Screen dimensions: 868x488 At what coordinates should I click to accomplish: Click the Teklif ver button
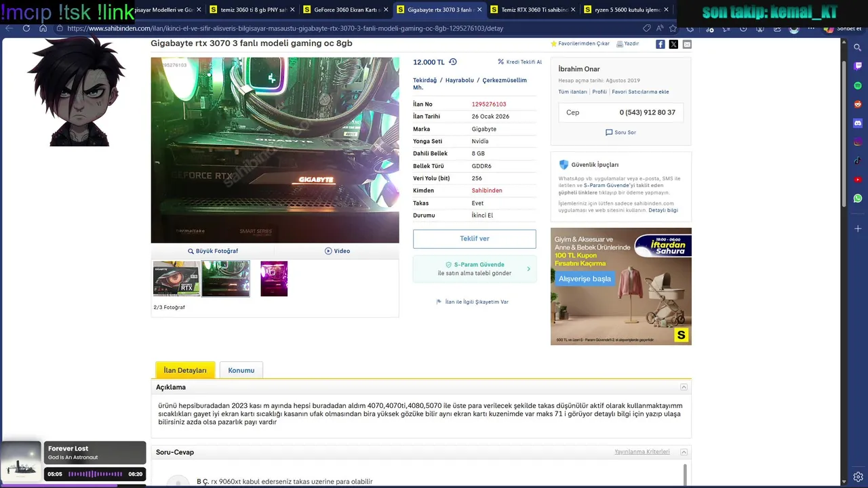[475, 239]
